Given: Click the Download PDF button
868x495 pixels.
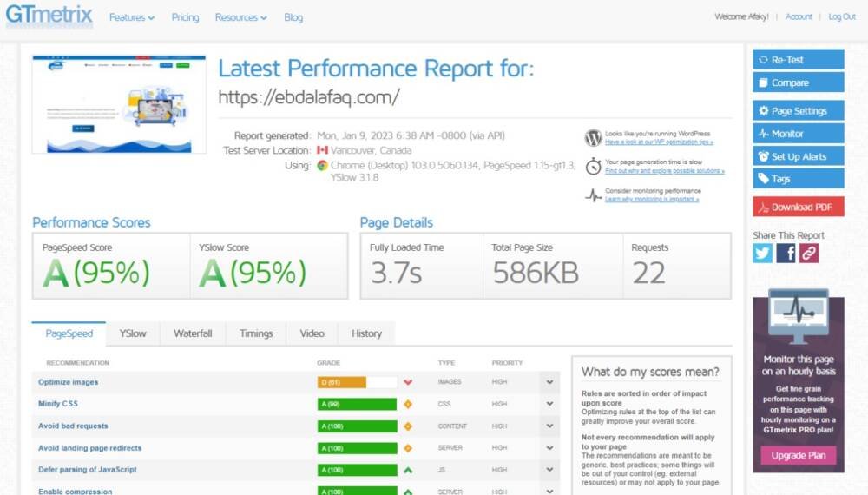Looking at the screenshot, I should click(798, 207).
